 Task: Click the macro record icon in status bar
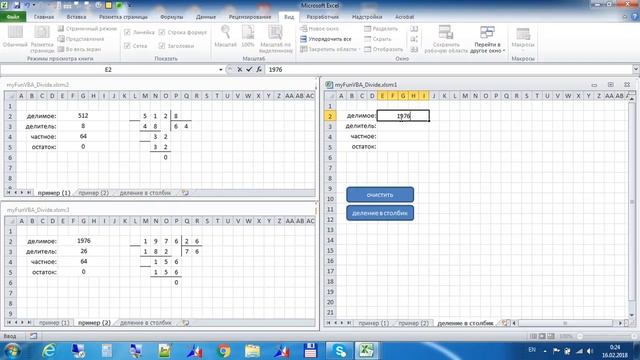click(x=33, y=336)
